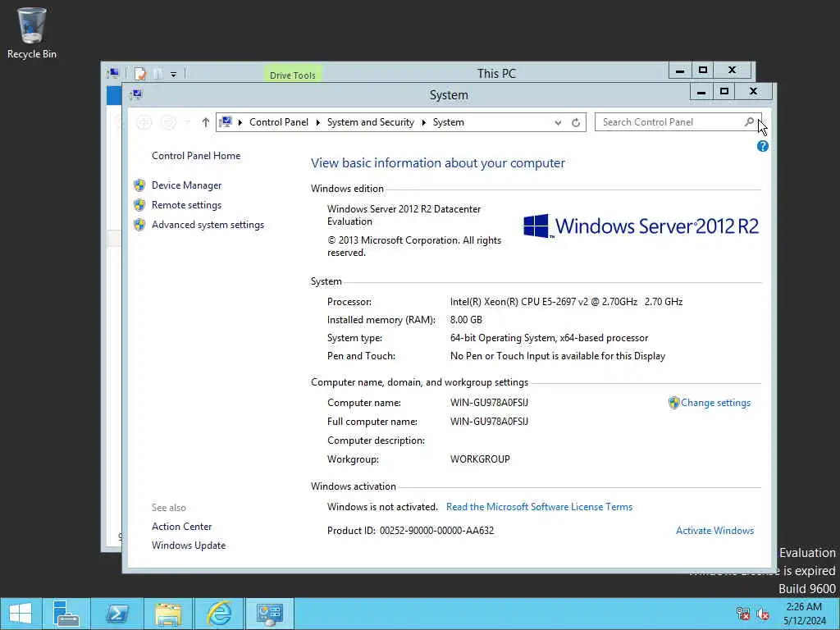Click the Windows Server 2012 R2 logo
840x630 pixels.
point(641,226)
